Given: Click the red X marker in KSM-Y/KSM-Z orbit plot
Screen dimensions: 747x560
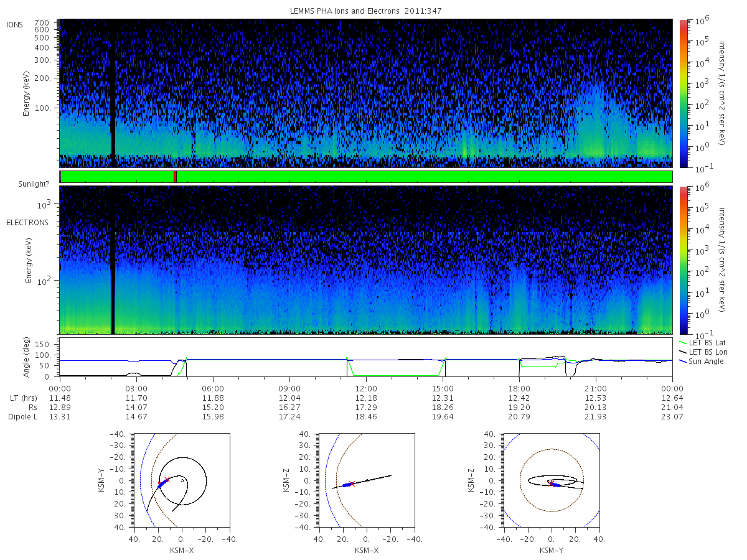Looking at the screenshot, I should [551, 483].
